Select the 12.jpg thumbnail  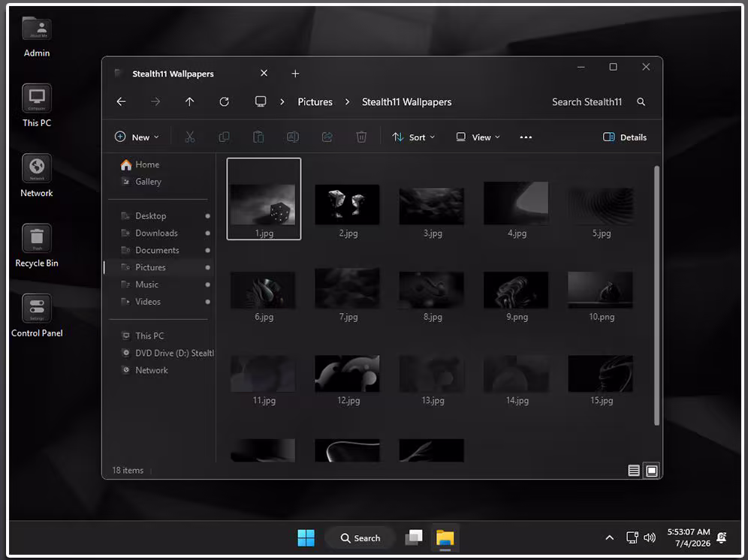tap(347, 374)
